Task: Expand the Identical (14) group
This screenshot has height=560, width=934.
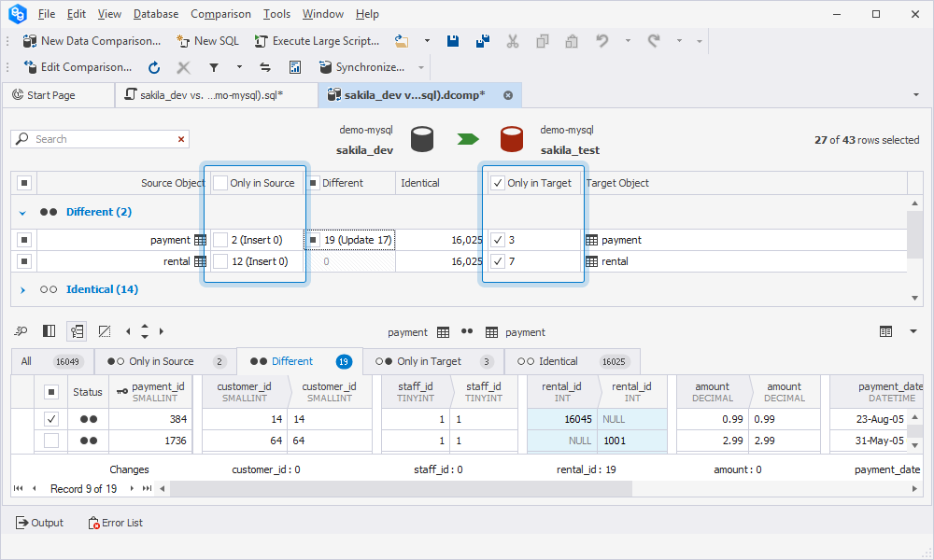Action: tap(23, 290)
